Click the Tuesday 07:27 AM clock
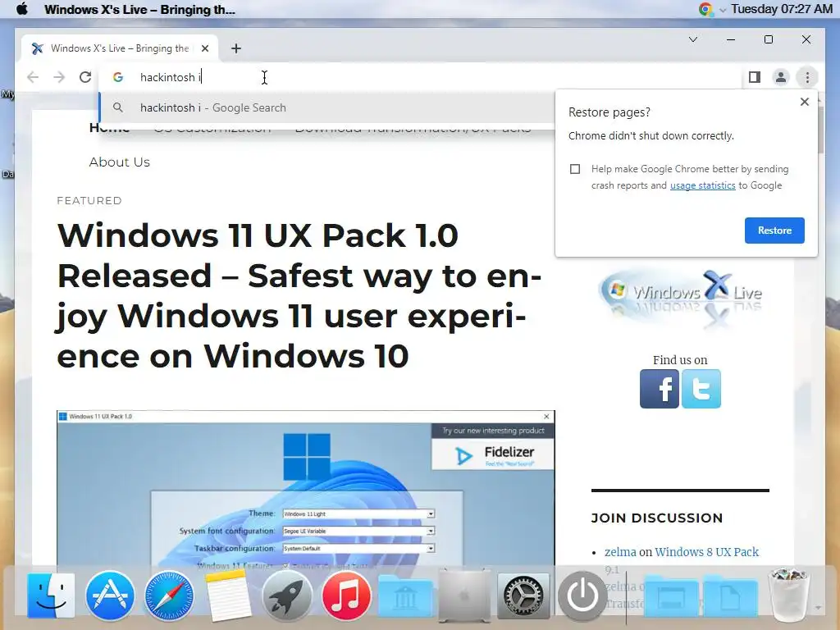Screen dimensions: 840x630 (782, 9)
